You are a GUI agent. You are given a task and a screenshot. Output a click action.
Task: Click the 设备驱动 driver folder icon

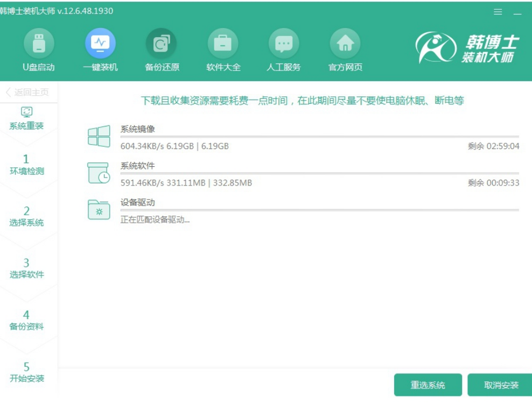pyautogui.click(x=99, y=210)
